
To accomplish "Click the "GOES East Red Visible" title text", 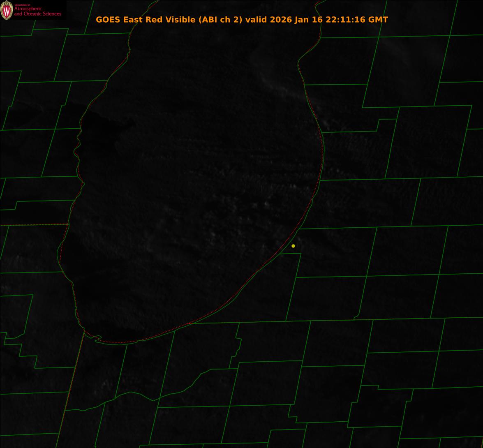I will point(146,20).
